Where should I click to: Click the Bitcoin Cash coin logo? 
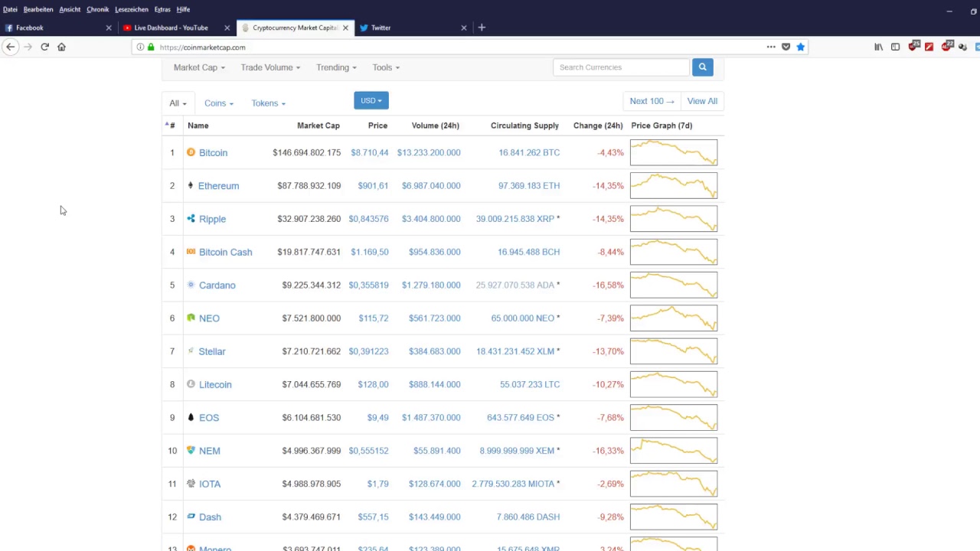click(191, 251)
